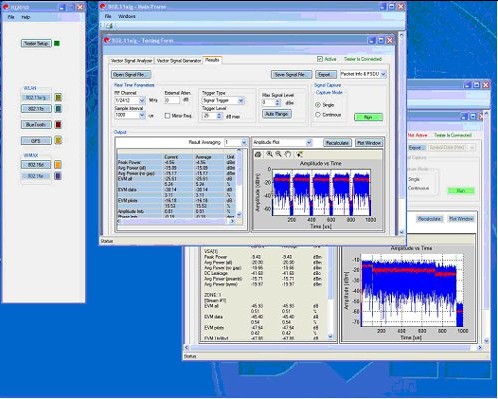Screen dimensions: 498x399
Task: Click the red Bluetooth color indicator
Action: point(58,125)
